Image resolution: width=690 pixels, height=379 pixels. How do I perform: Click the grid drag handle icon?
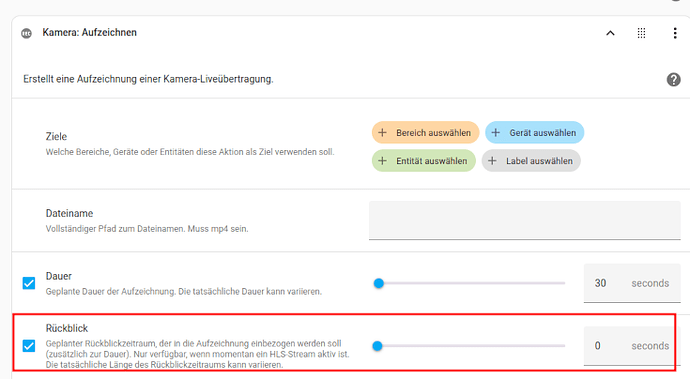coord(641,33)
